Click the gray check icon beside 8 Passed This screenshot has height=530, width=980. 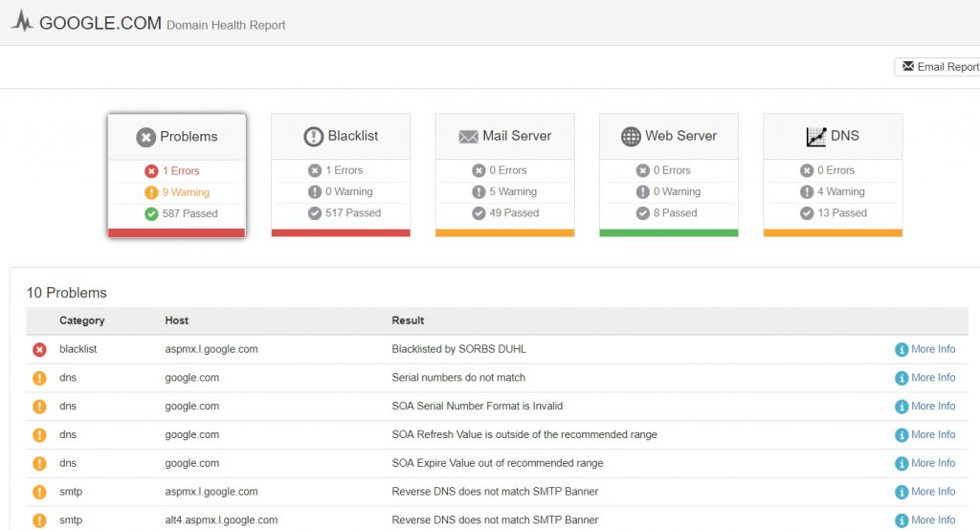(x=642, y=213)
